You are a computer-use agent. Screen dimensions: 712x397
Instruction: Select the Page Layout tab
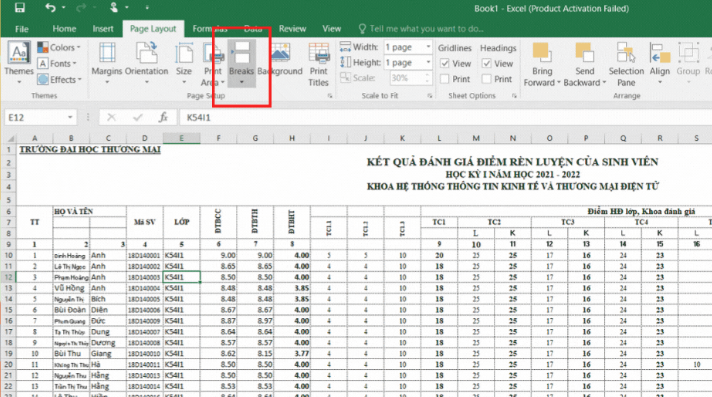coord(153,29)
